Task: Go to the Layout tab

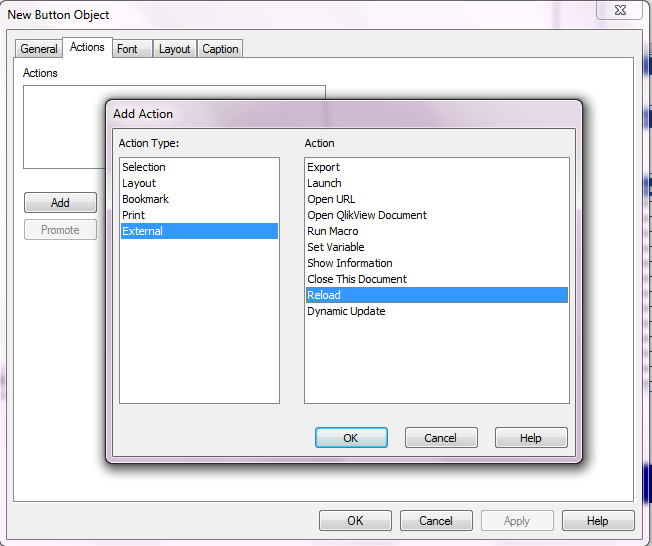Action: pyautogui.click(x=174, y=49)
